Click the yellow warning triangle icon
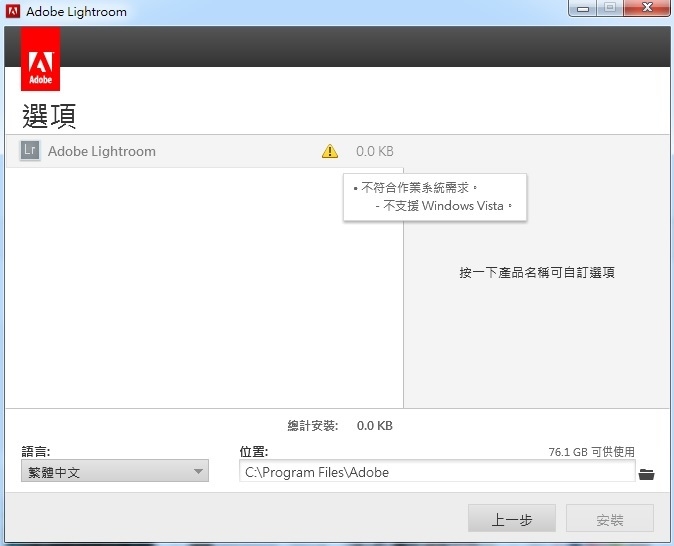Image resolution: width=674 pixels, height=546 pixels. (330, 151)
